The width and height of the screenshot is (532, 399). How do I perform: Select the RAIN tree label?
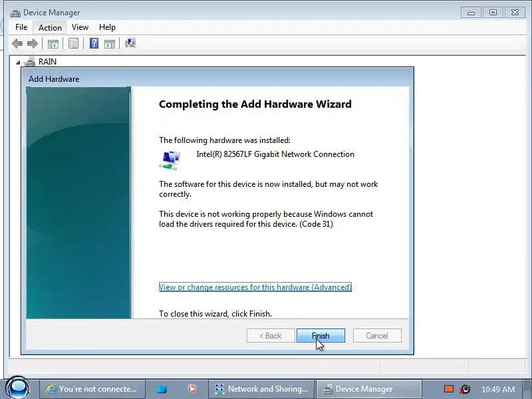[x=47, y=62]
